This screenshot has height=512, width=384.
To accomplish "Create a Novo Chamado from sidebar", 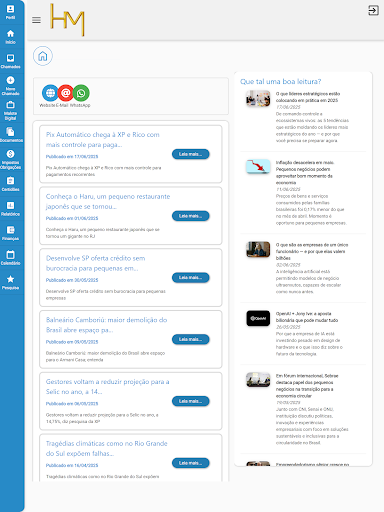I will point(10,86).
